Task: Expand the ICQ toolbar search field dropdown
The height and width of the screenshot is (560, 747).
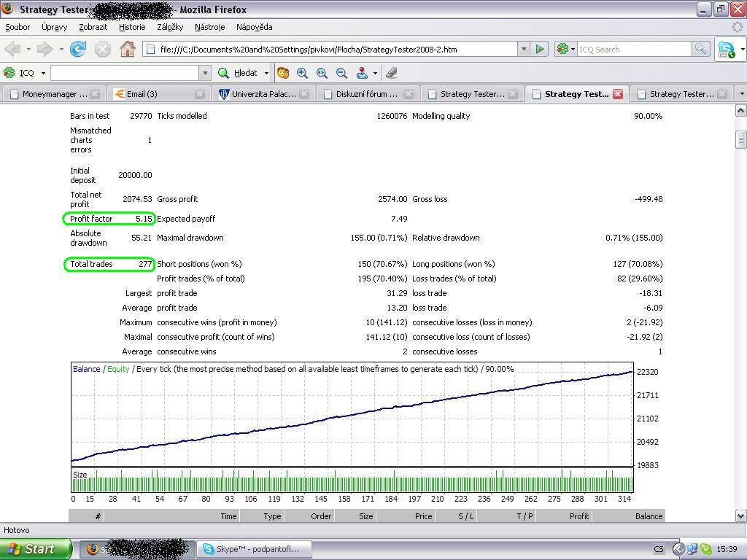Action: (205, 73)
